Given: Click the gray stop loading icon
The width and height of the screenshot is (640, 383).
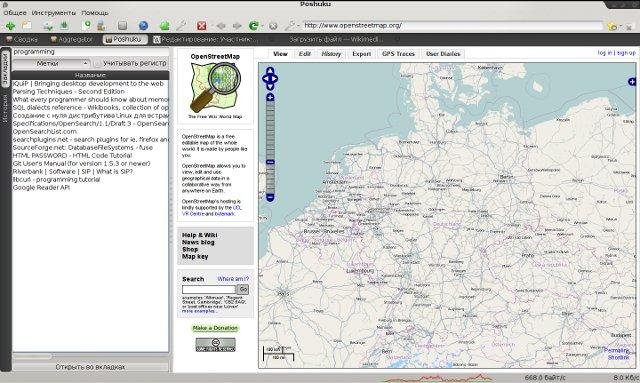Looking at the screenshot, I should click(x=273, y=26).
